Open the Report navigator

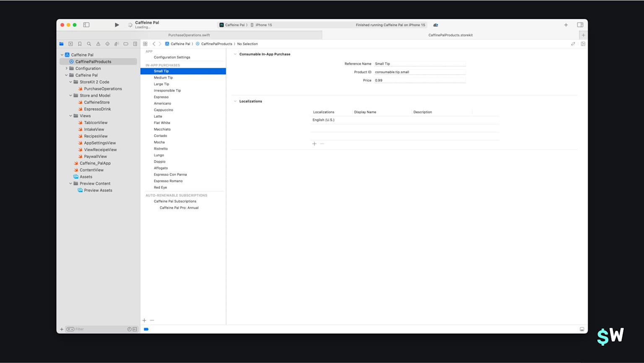click(x=135, y=44)
